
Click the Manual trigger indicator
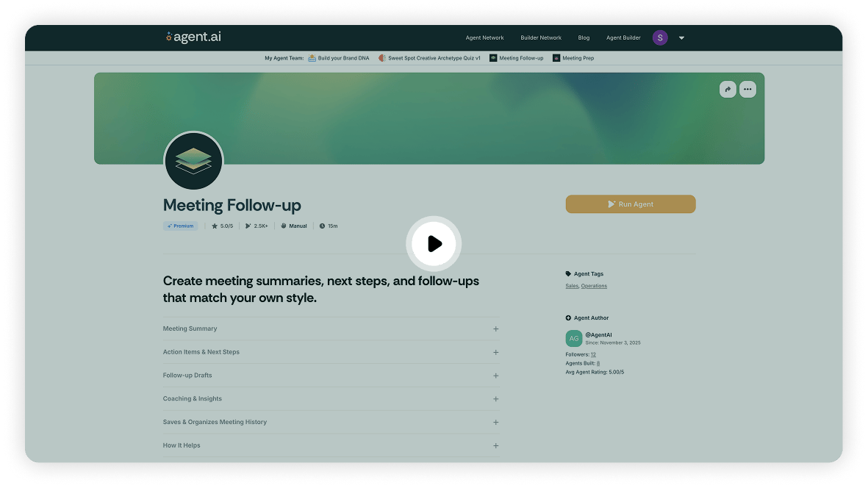[x=293, y=226]
